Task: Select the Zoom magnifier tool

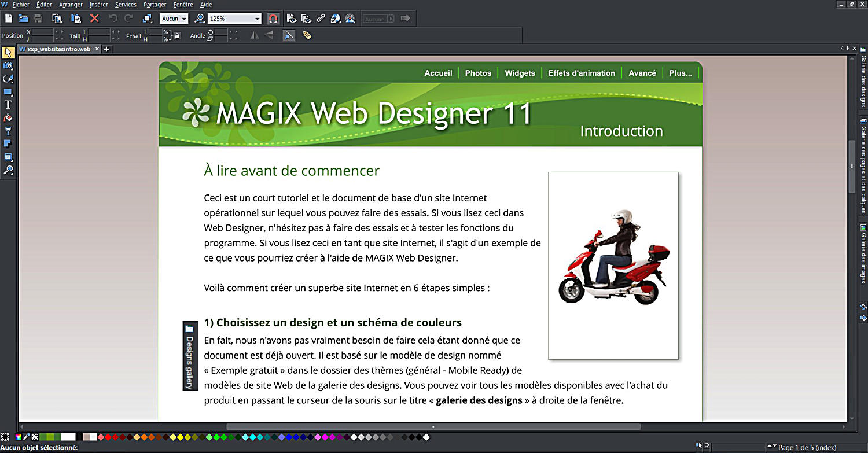Action: click(8, 170)
